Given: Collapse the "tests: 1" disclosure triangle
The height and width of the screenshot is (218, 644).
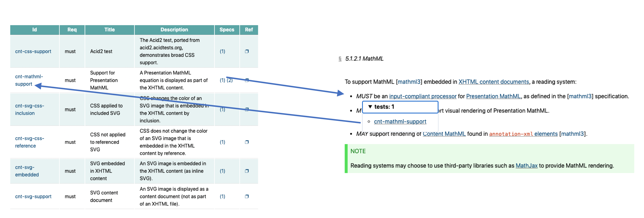Looking at the screenshot, I should point(370,107).
